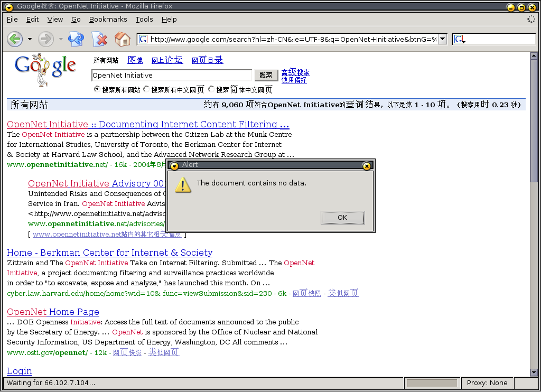Open 网页快照 cache for the osti.gov result
The width and height of the screenshot is (541, 392).
coord(127,353)
